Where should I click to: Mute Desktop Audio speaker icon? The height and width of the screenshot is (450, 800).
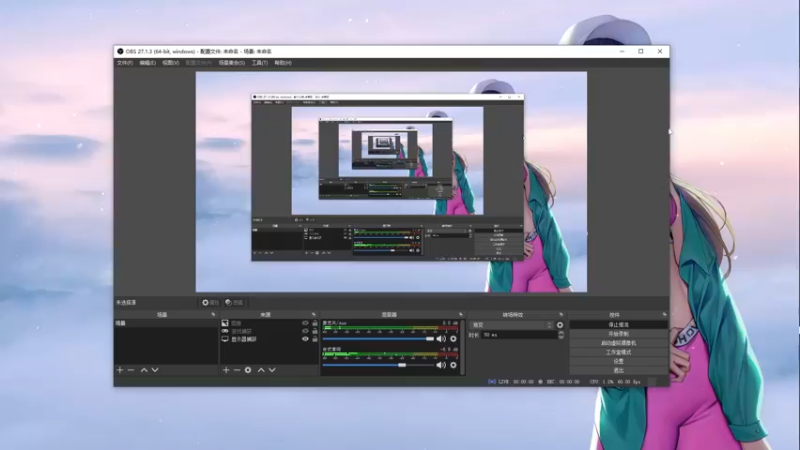tap(441, 365)
